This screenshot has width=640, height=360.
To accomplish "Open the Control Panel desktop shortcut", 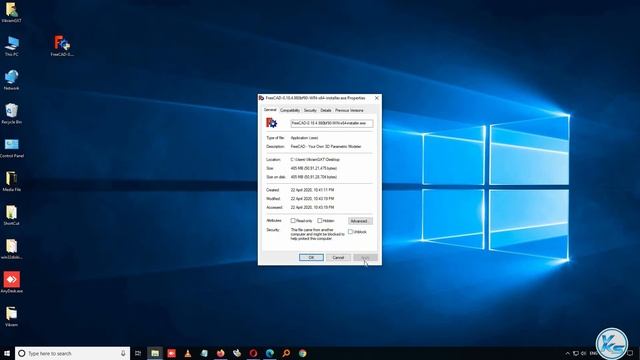I will pyautogui.click(x=11, y=148).
